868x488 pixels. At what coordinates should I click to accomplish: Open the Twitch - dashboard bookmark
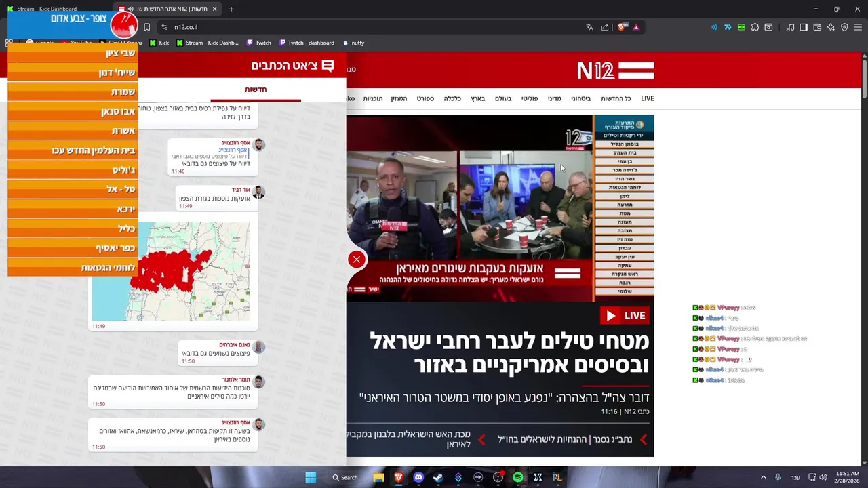coord(306,43)
